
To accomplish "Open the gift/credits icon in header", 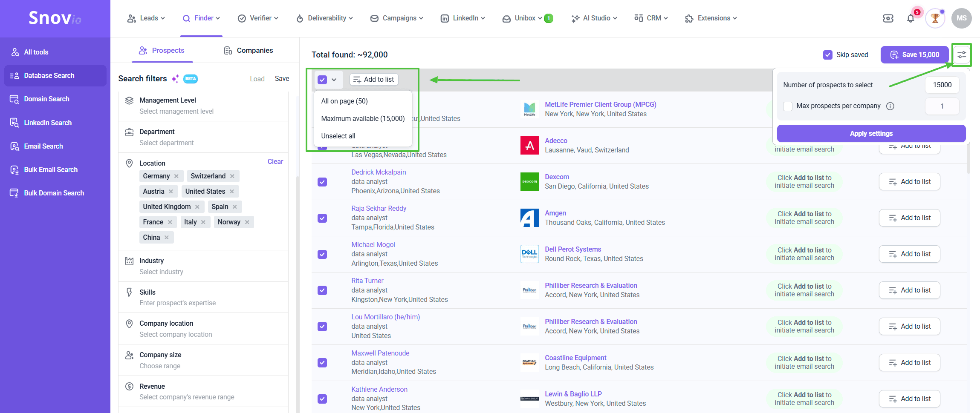I will (888, 18).
